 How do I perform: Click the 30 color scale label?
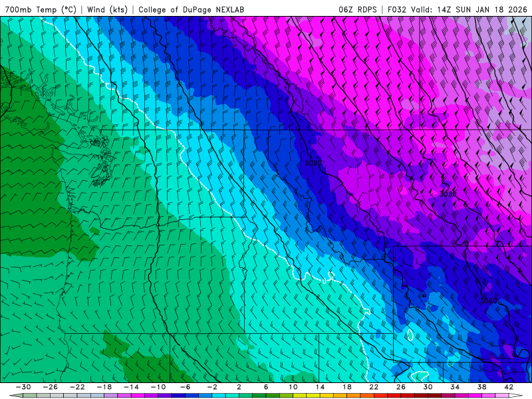[x=428, y=387]
